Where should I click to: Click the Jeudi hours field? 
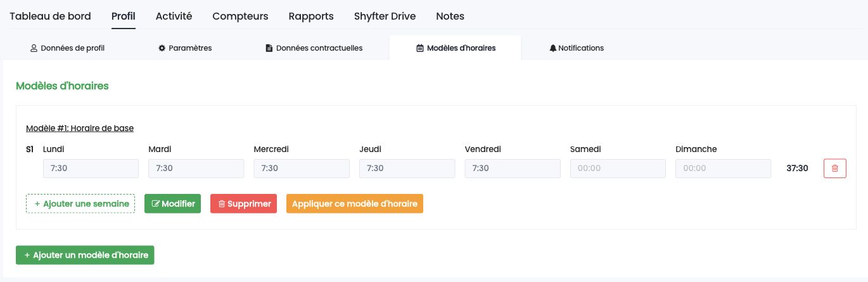pos(407,168)
